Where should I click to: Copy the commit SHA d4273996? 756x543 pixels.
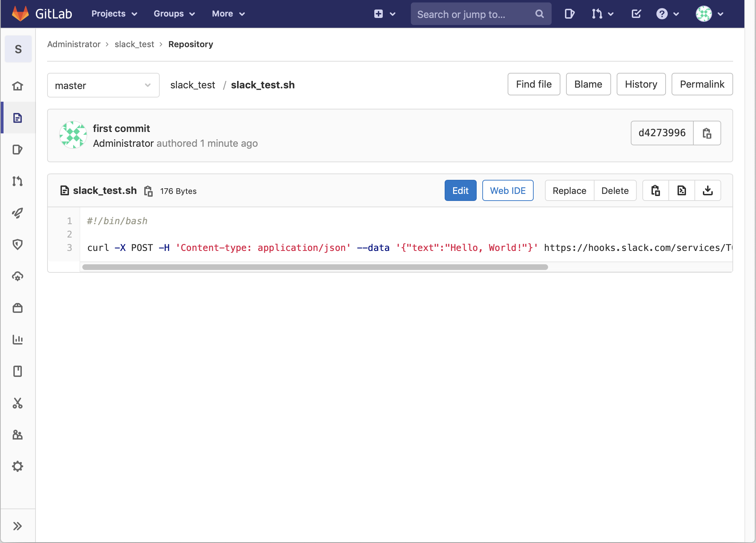pos(707,133)
